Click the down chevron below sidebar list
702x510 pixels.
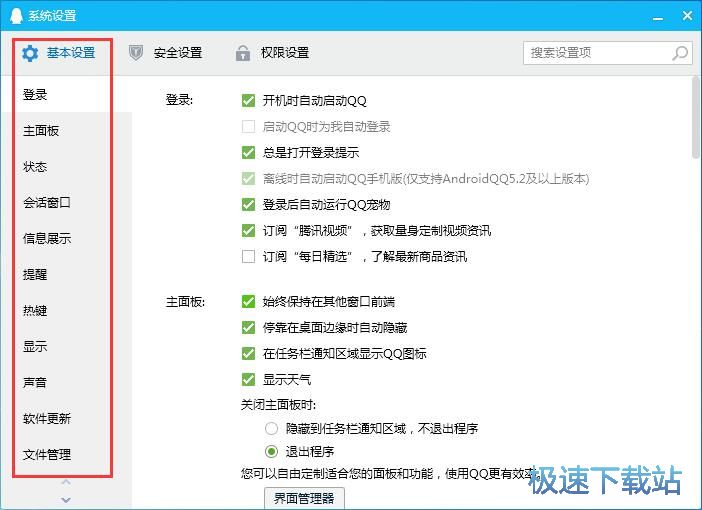point(66,500)
